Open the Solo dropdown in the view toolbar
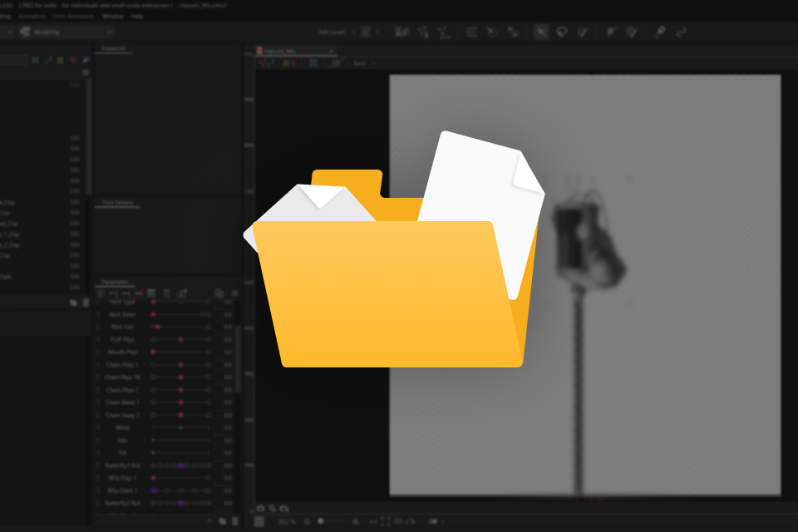 pyautogui.click(x=364, y=63)
